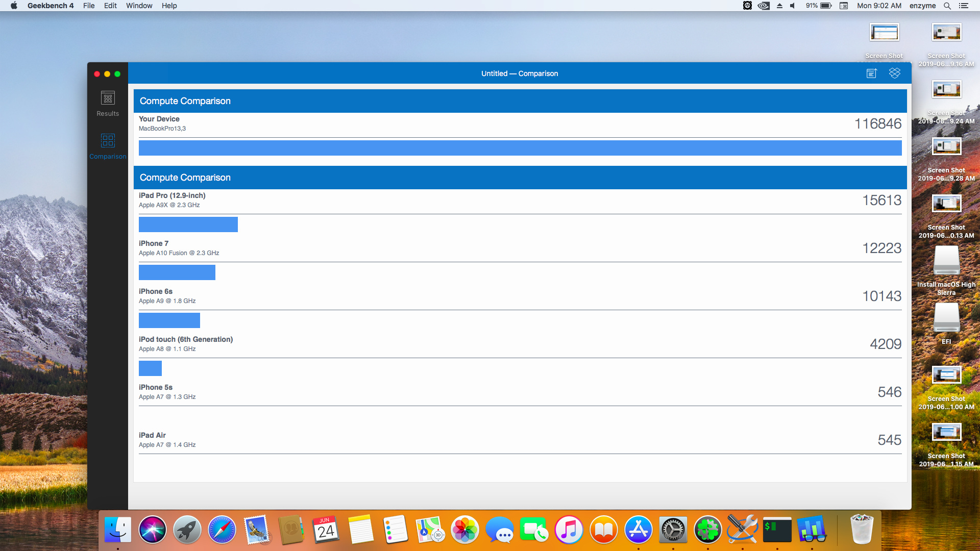Image resolution: width=980 pixels, height=551 pixels.
Task: Open the App Store dock icon
Action: 638,530
